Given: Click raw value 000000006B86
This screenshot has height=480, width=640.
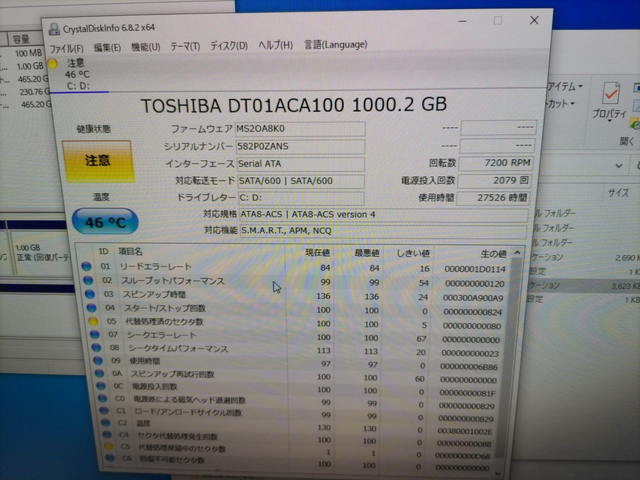Looking at the screenshot, I should [469, 367].
